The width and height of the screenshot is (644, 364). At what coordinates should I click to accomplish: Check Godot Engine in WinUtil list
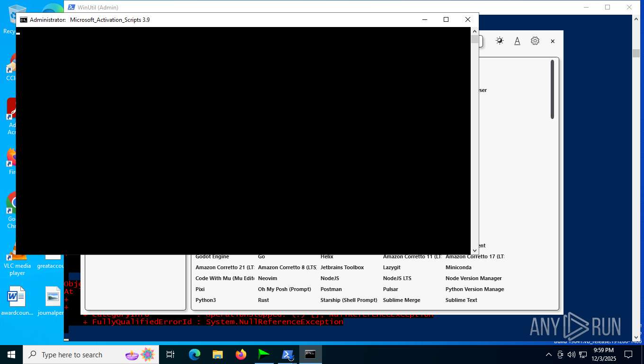pos(212,256)
